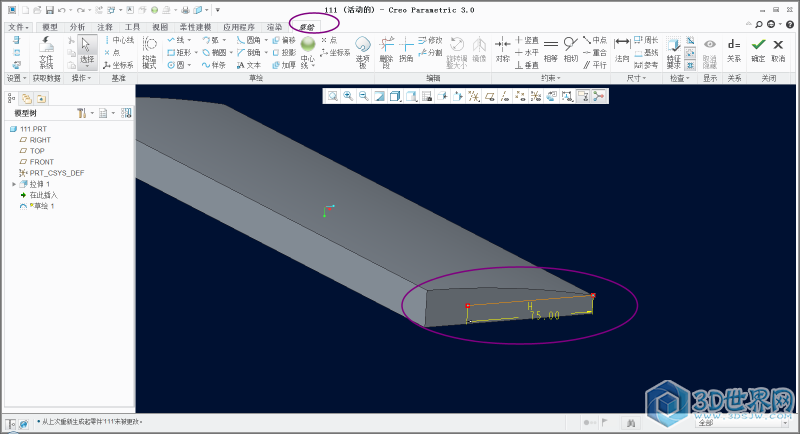
Task: Apply the 对称 (Symmetric) constraint
Action: click(503, 50)
